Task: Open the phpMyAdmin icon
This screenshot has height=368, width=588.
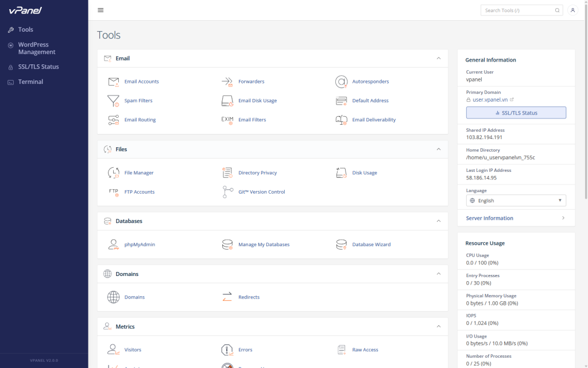Action: [x=113, y=244]
